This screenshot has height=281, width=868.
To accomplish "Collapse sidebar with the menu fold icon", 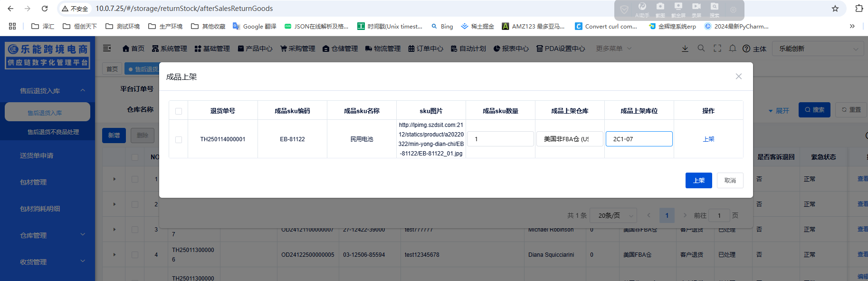I will pos(107,48).
